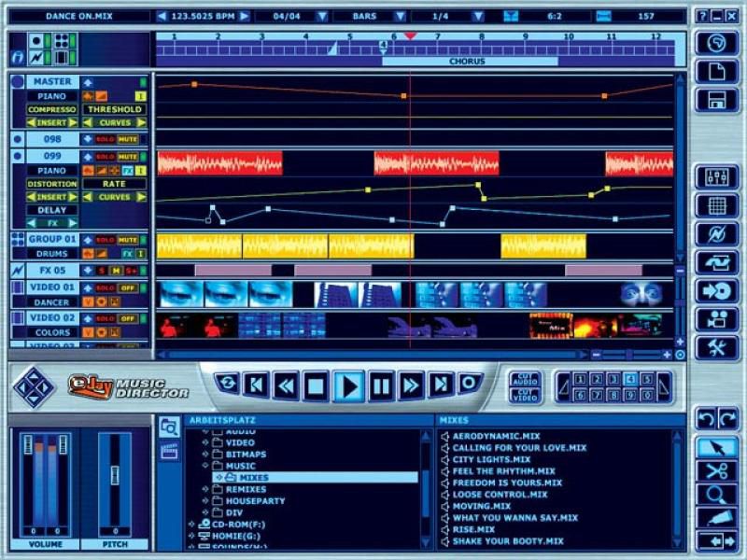Select the magnifier zoom tool
The image size is (747, 560).
pos(716,495)
